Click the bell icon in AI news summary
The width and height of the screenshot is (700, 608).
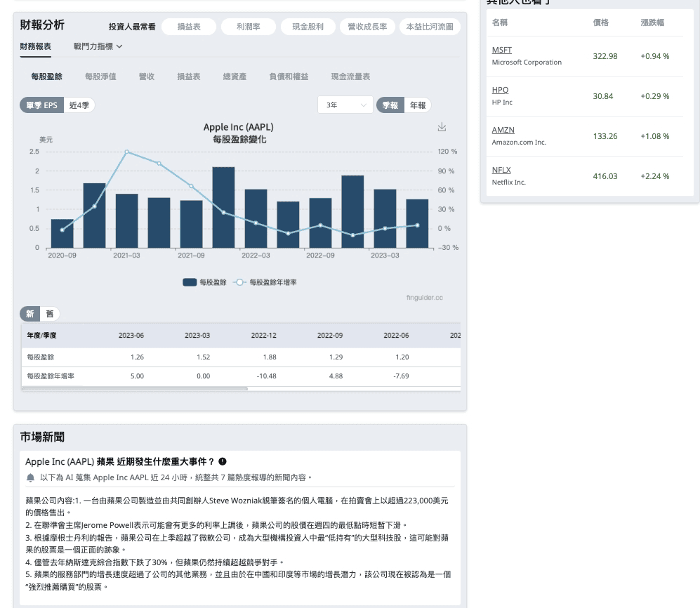[x=30, y=477]
